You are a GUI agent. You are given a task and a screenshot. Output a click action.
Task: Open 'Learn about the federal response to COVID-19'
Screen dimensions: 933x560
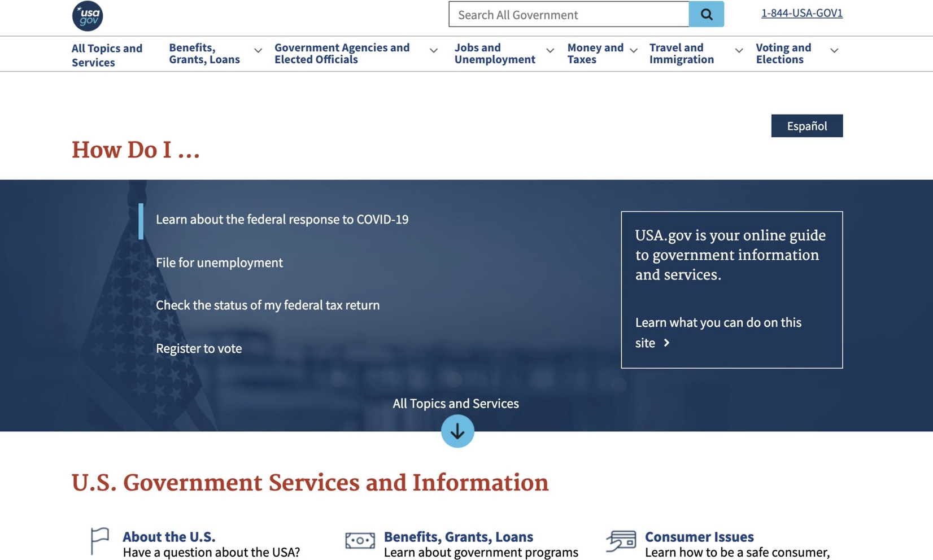(x=282, y=220)
